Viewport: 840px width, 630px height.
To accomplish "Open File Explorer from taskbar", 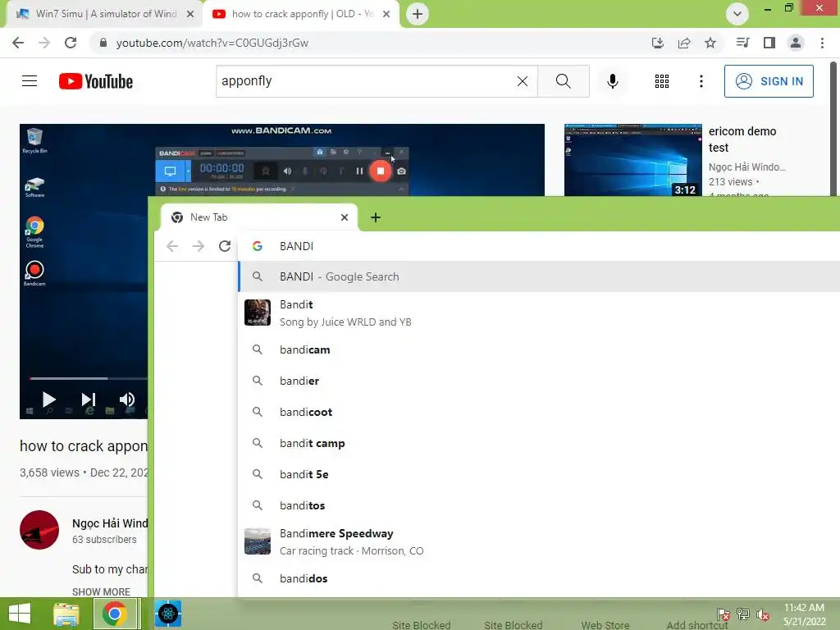I will 66,614.
